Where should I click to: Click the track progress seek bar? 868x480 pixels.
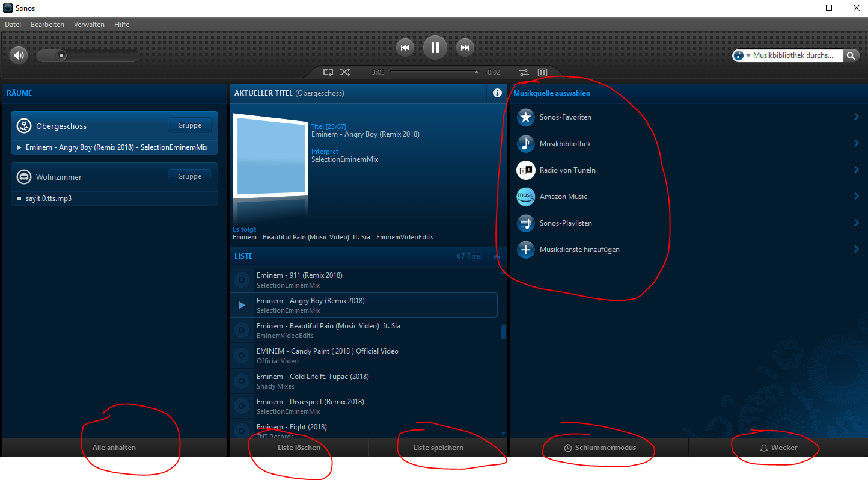(x=435, y=72)
